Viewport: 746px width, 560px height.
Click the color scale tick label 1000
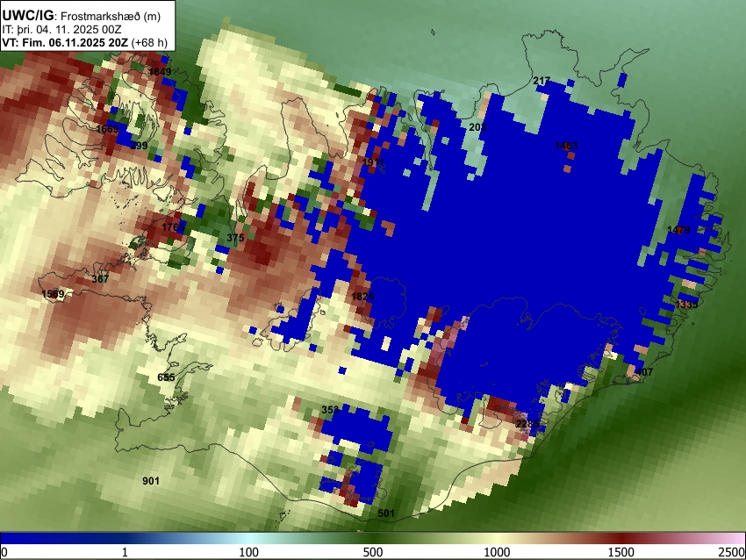tap(497, 552)
